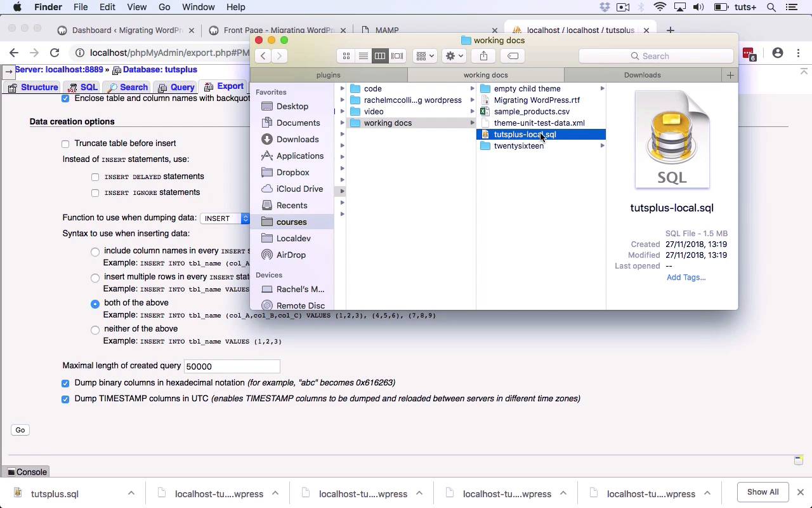Switch Finder to cover flow view
The image size is (812, 508).
397,56
